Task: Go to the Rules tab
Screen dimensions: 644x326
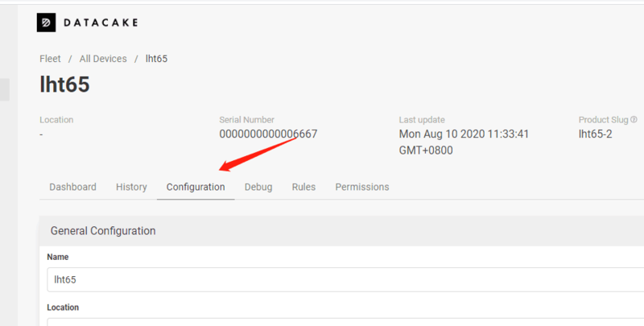Action: 304,187
